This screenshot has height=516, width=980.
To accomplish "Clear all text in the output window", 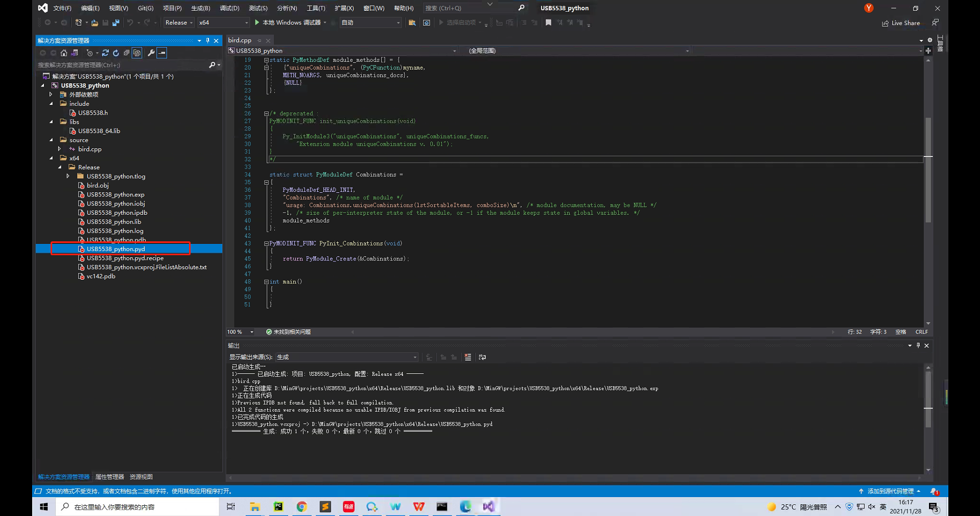I will pos(468,357).
